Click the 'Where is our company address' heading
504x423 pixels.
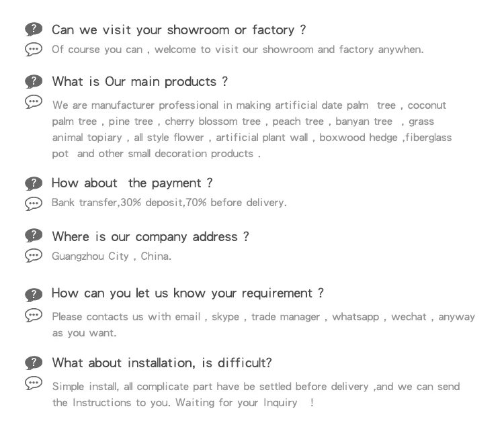(x=151, y=236)
